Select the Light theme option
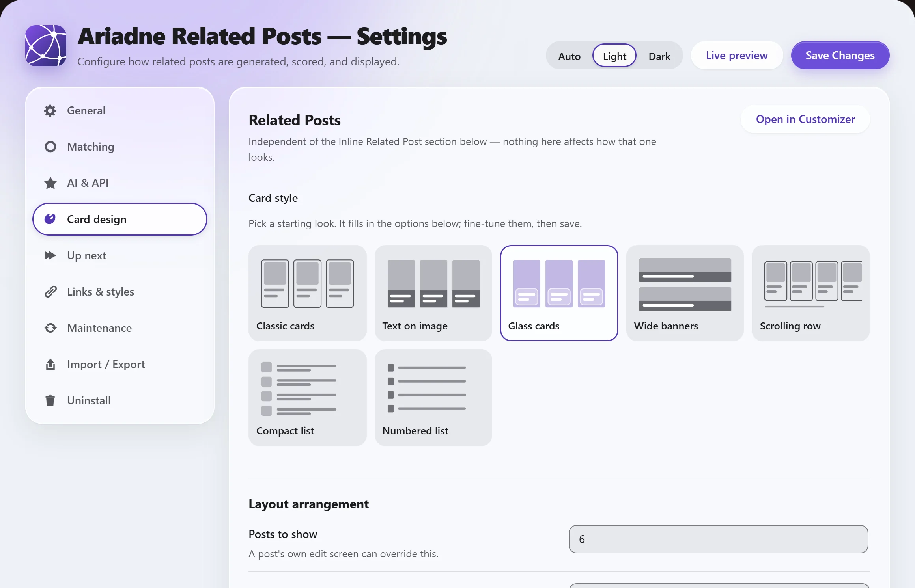The image size is (915, 588). click(x=614, y=56)
